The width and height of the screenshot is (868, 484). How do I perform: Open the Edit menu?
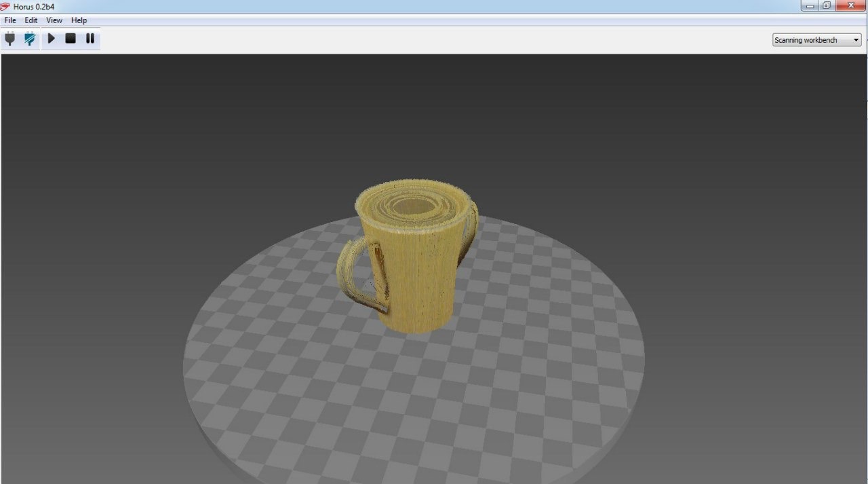(x=31, y=20)
